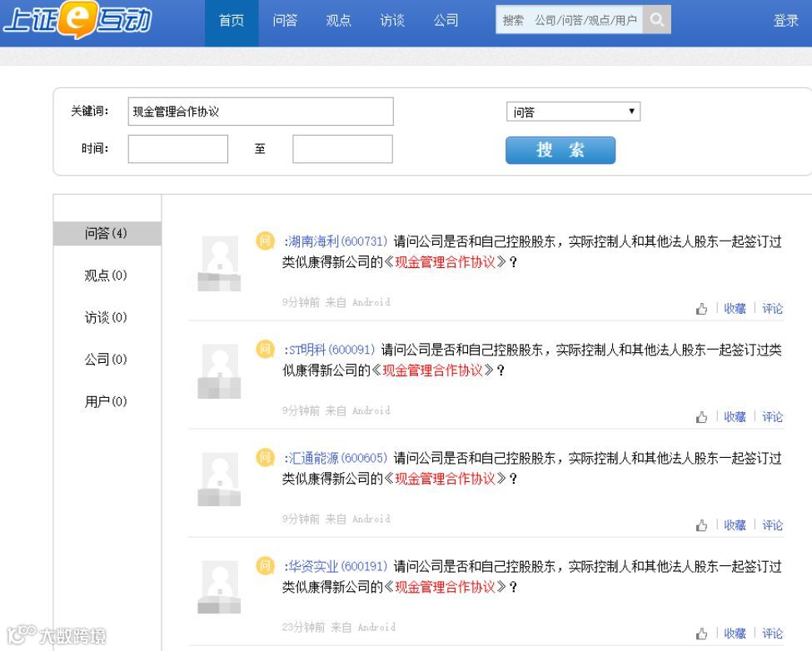Click the blue 搜索 button
Image resolution: width=812 pixels, height=651 pixels.
(560, 150)
